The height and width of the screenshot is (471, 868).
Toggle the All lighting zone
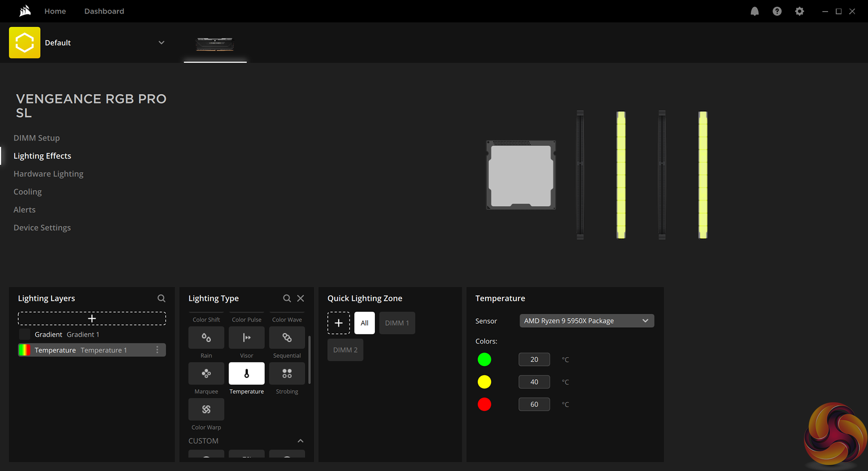pos(364,323)
